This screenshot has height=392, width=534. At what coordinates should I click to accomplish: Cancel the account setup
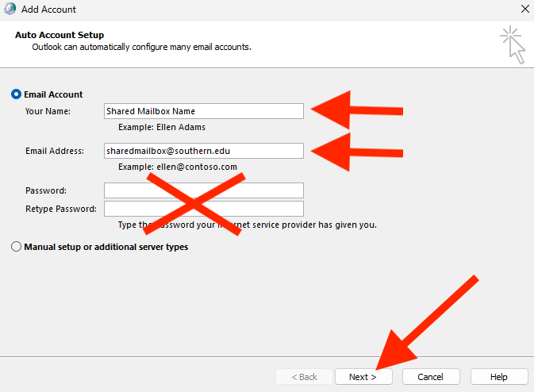(431, 377)
